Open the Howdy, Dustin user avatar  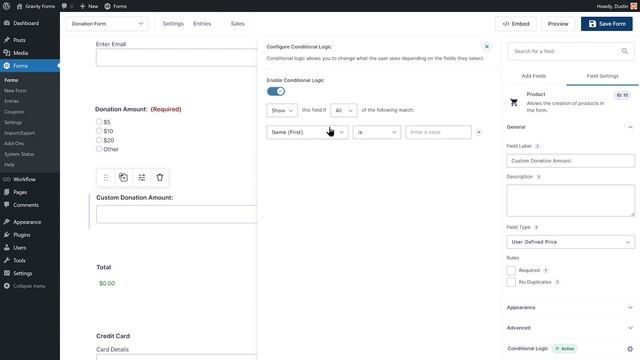[633, 6]
